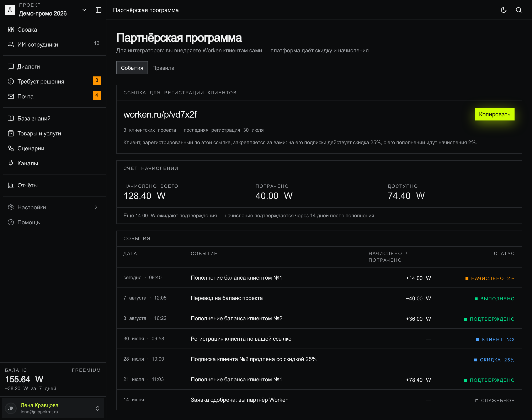Click the Сценарии flow icon

11,148
